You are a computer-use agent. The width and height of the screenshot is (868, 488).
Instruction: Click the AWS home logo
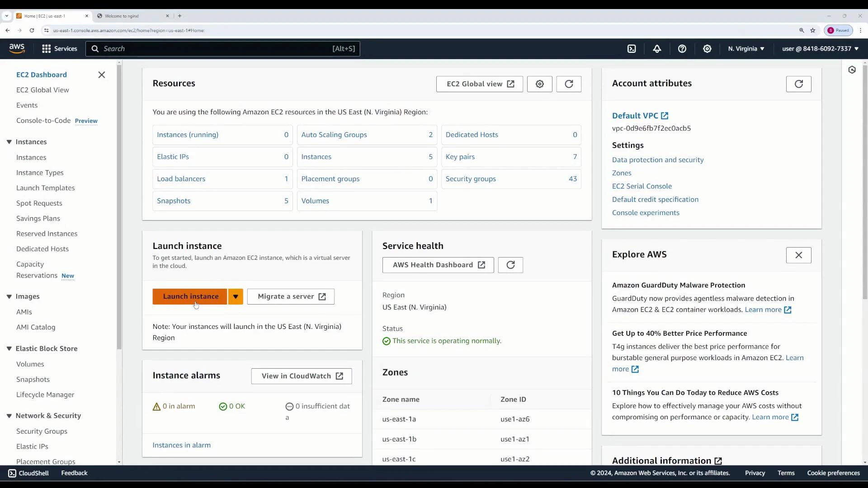click(16, 48)
